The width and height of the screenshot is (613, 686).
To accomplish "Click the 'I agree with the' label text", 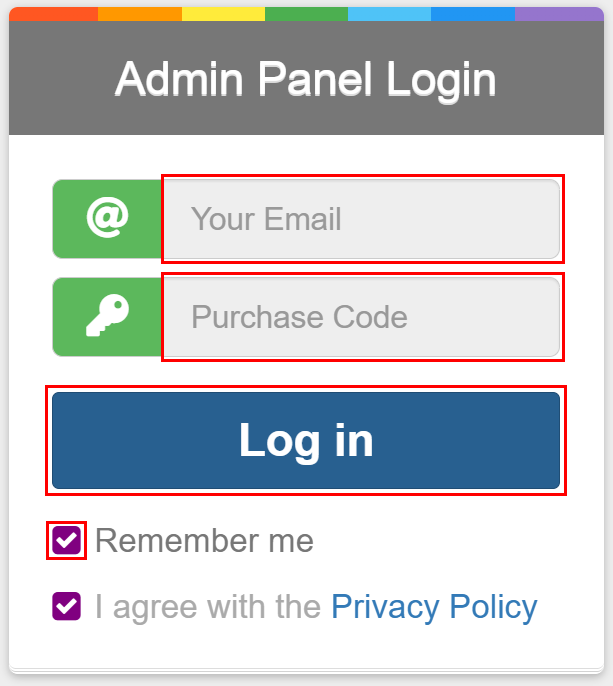I will [208, 606].
